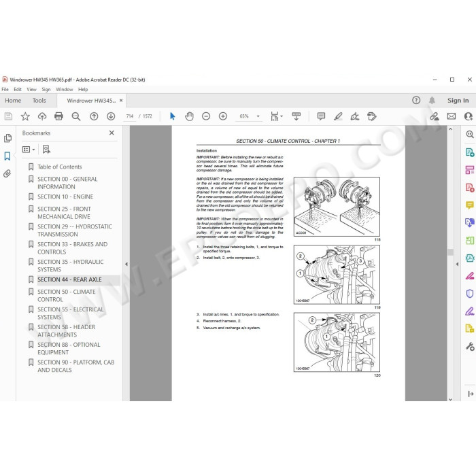Open the Comment tool in the right pane
This screenshot has height=476, width=476.
[x=470, y=205]
